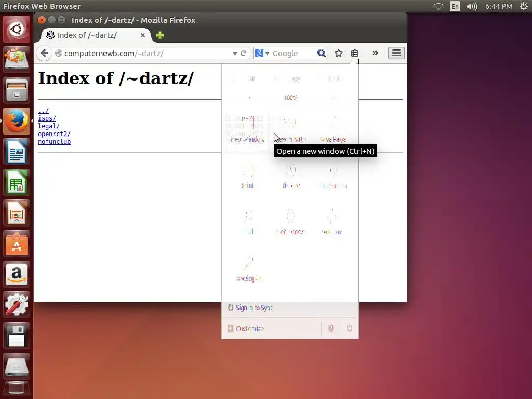Open the system power gear menu

click(524, 6)
